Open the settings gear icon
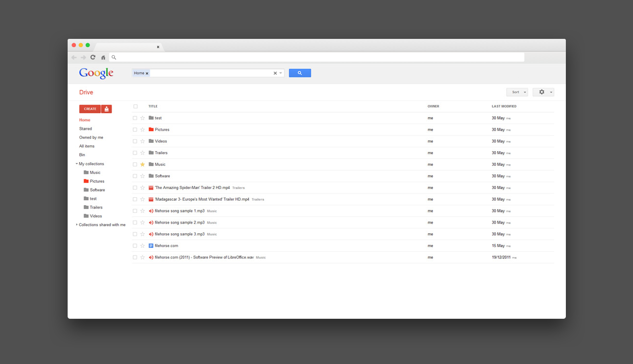Screen dimensions: 633x364 (x=541, y=92)
